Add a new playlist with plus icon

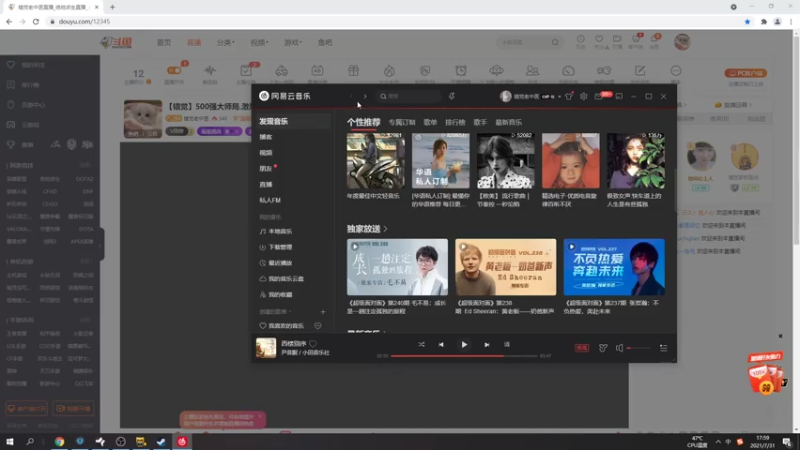pos(322,311)
